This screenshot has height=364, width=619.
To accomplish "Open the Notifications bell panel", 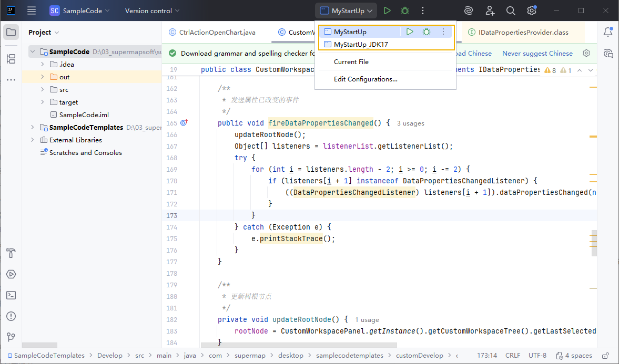I will point(608,32).
